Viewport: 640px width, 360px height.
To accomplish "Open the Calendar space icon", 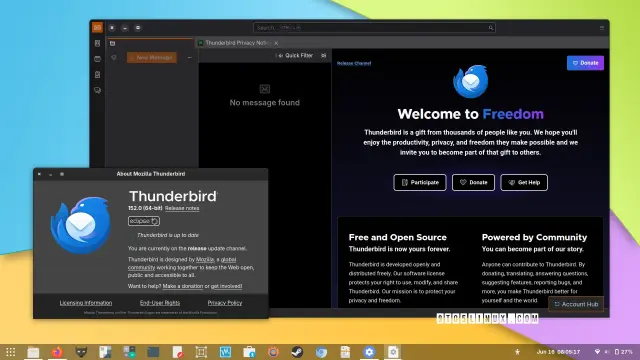I will [x=97, y=59].
